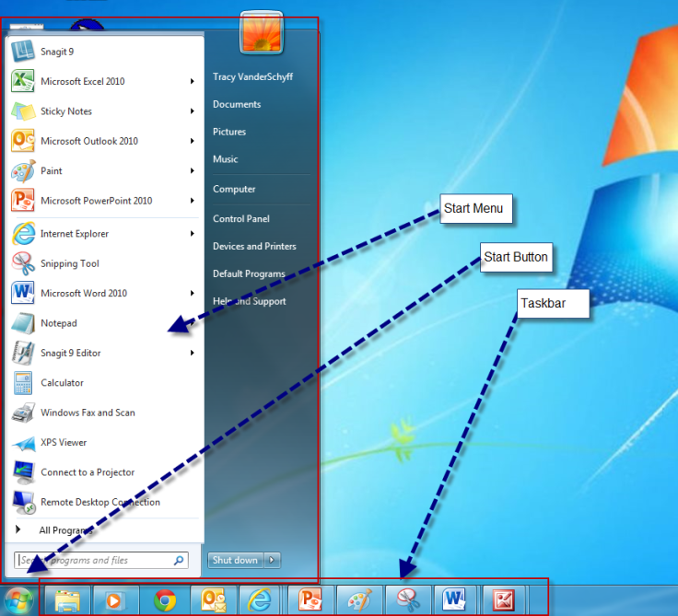Open Paint palette icon on taskbar
The height and width of the screenshot is (616, 678).
coord(360,600)
